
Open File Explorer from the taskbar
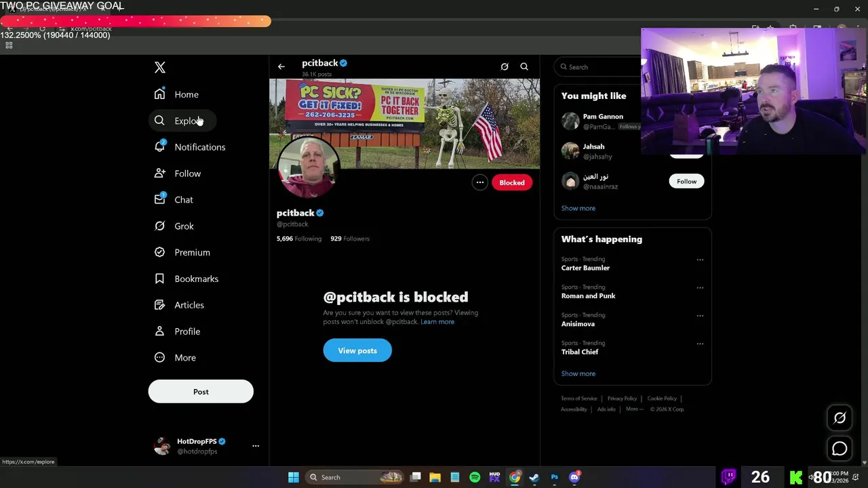435,477
